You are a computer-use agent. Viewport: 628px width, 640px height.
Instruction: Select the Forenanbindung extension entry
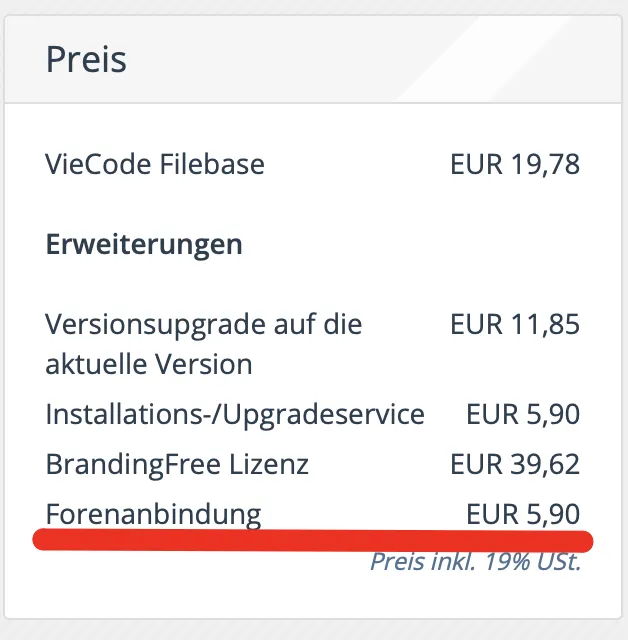click(153, 514)
